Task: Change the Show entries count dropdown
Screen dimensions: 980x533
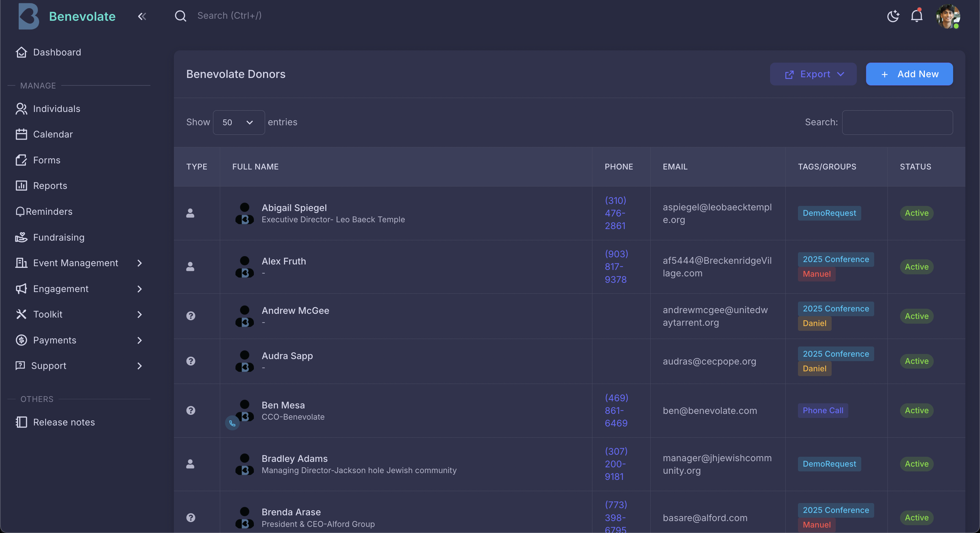Action: pyautogui.click(x=239, y=122)
